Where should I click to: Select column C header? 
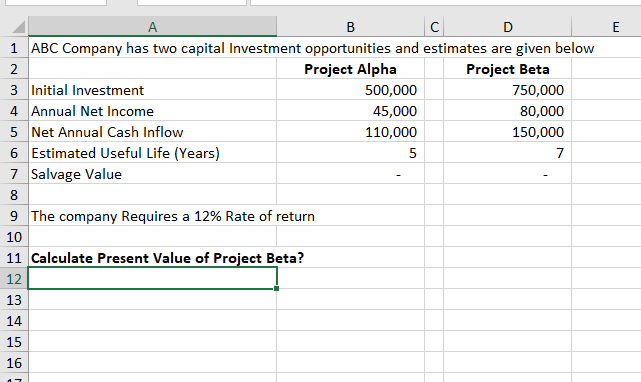(x=434, y=27)
